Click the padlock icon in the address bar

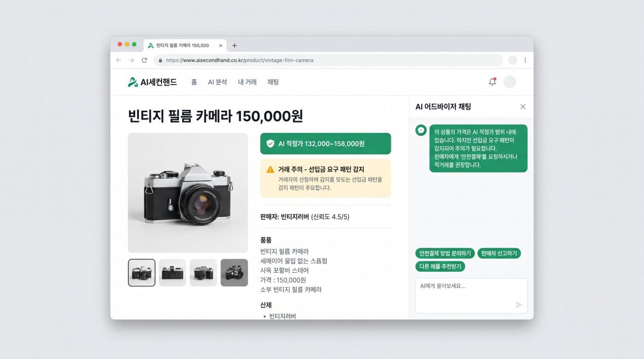coord(161,60)
